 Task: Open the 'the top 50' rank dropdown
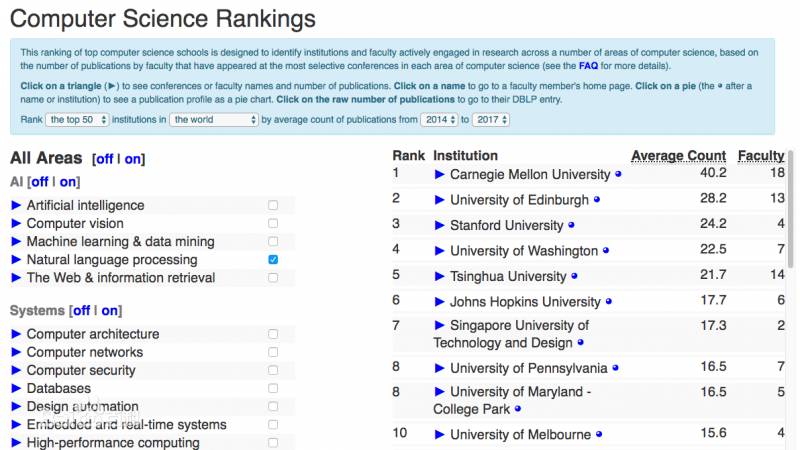pos(77,120)
